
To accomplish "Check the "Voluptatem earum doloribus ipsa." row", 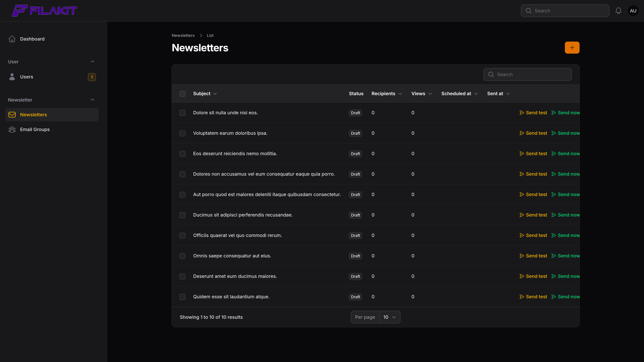I will (x=182, y=133).
